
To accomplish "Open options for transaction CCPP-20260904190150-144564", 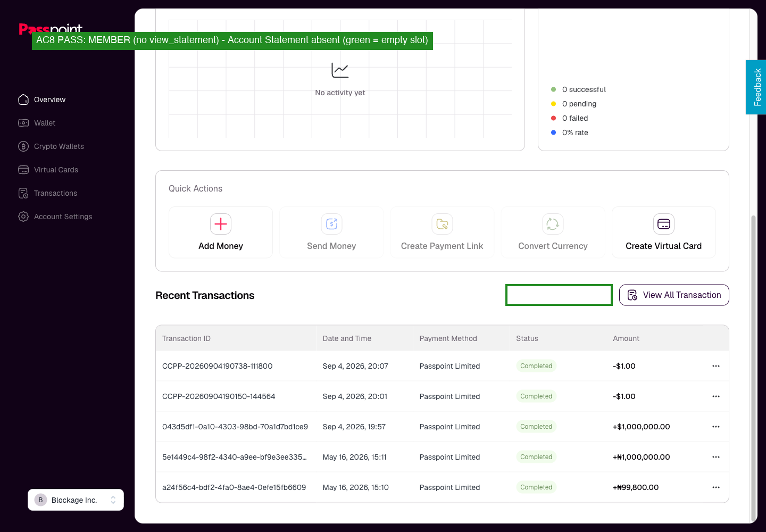I will [716, 396].
